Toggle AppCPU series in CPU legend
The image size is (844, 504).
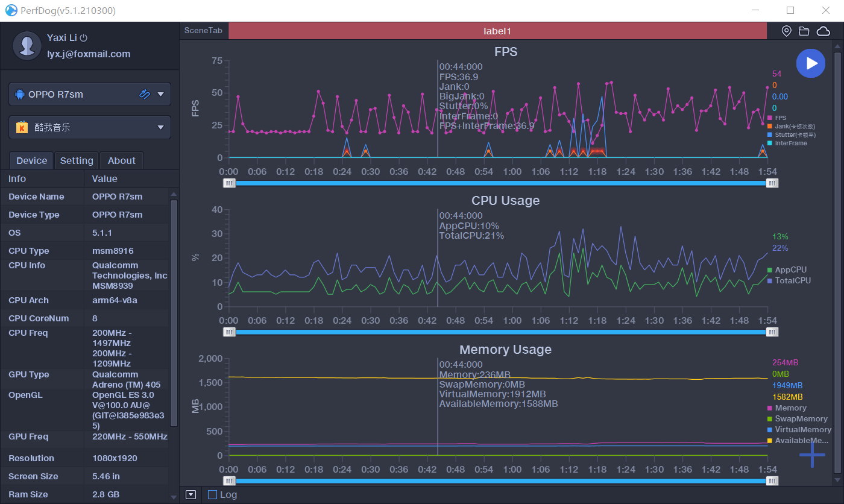pyautogui.click(x=787, y=269)
